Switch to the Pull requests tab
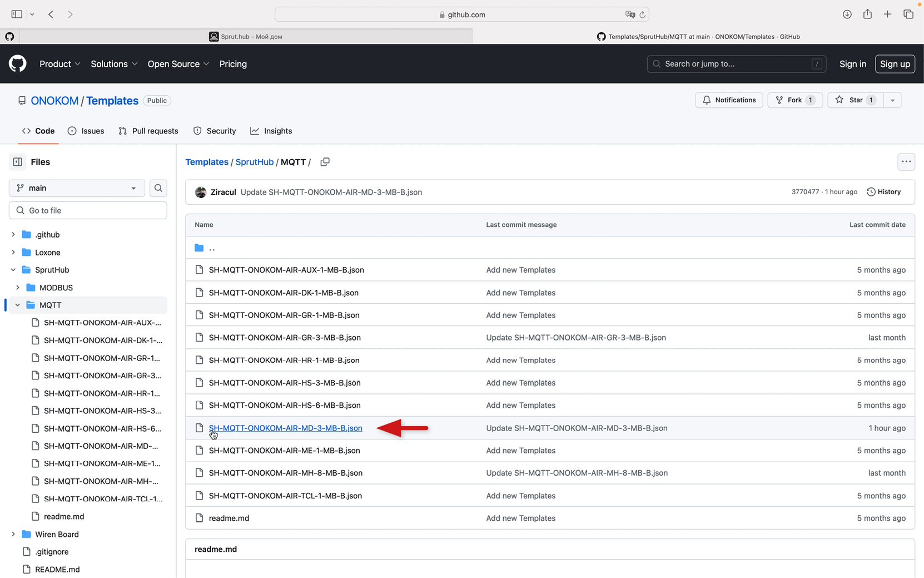This screenshot has height=578, width=924. tap(148, 131)
